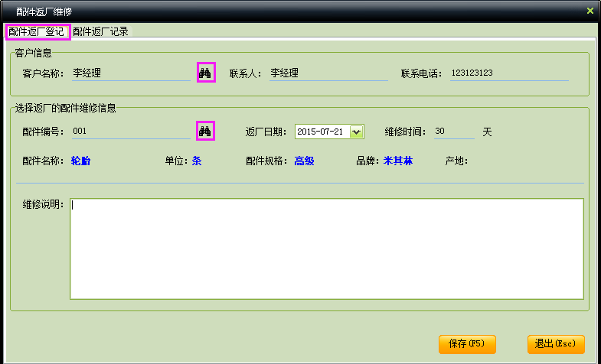Click the brand value 米其林
The image size is (601, 364).
pos(398,161)
